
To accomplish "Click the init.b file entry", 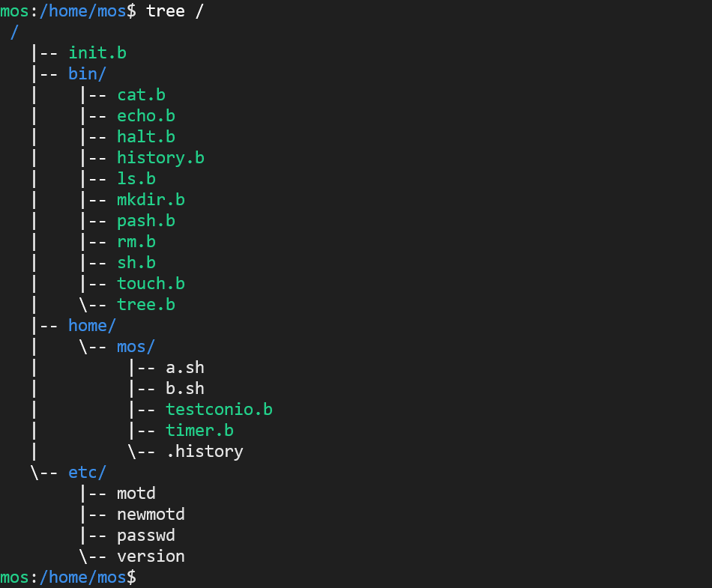I will tap(97, 52).
